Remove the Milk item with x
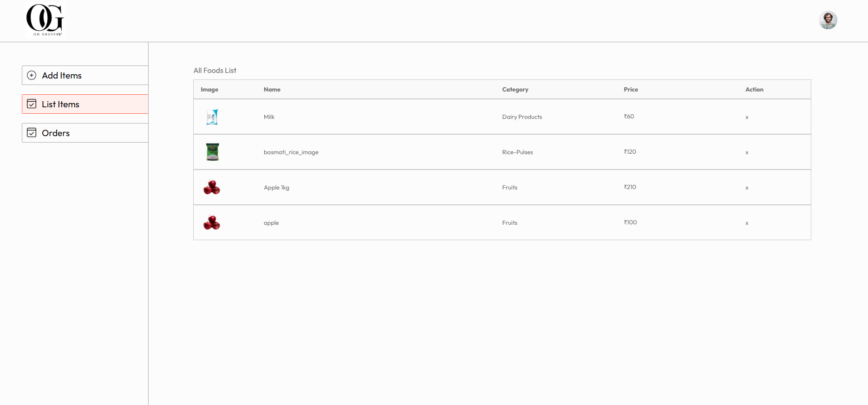Image resolution: width=868 pixels, height=405 pixels. pyautogui.click(x=747, y=117)
